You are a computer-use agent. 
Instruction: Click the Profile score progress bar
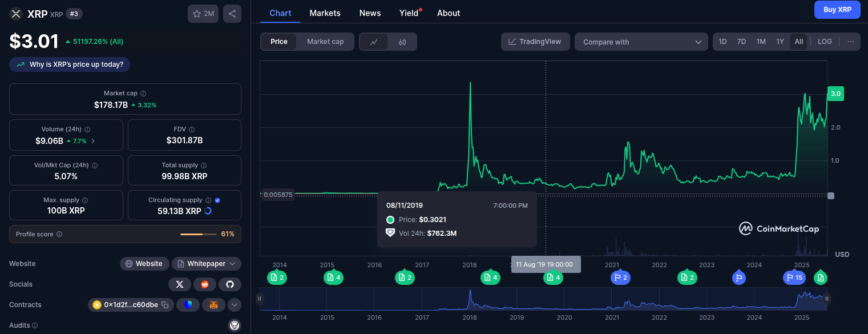coord(199,234)
